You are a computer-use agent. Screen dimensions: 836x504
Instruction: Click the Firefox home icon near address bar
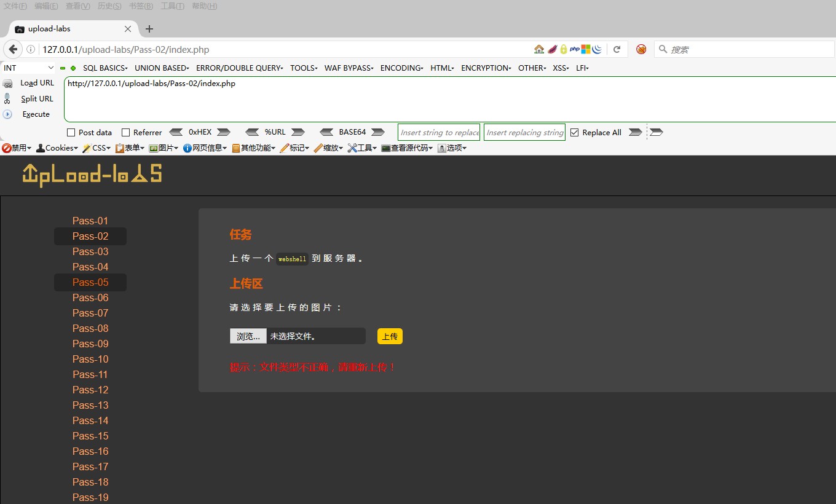(537, 49)
